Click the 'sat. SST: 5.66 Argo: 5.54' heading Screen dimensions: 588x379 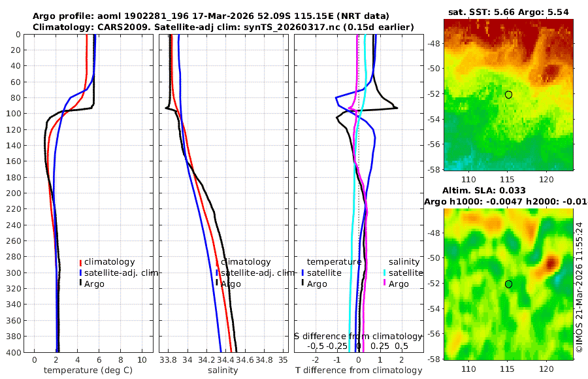click(508, 12)
